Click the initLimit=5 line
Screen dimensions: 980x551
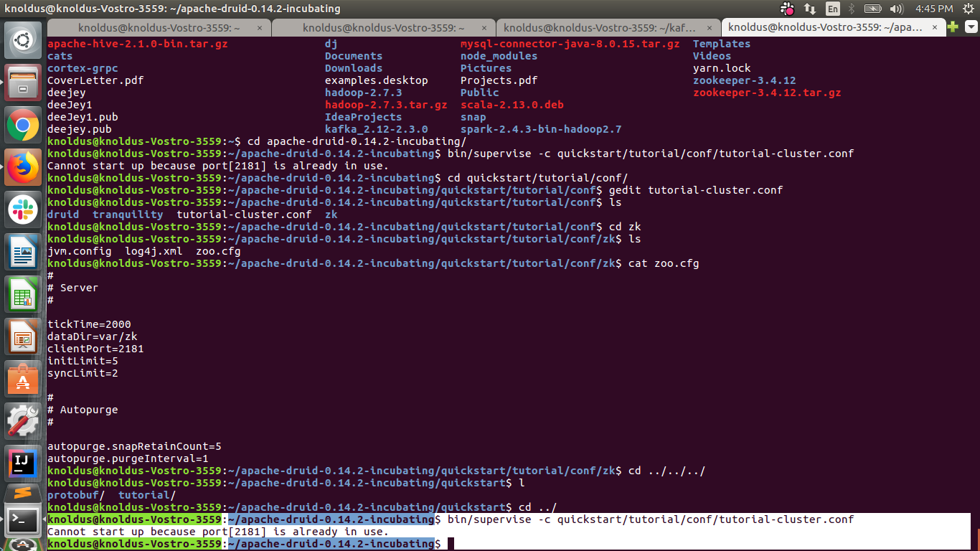point(83,361)
